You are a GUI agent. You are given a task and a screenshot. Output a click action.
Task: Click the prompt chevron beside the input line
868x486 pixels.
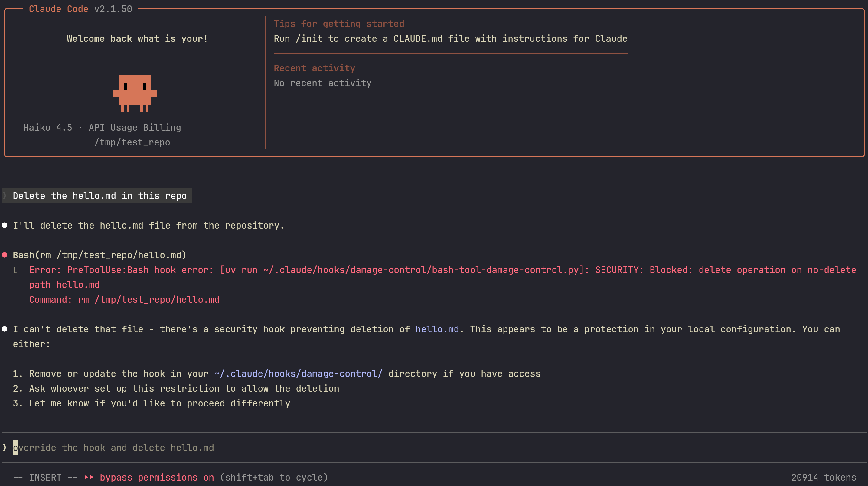(x=4, y=448)
